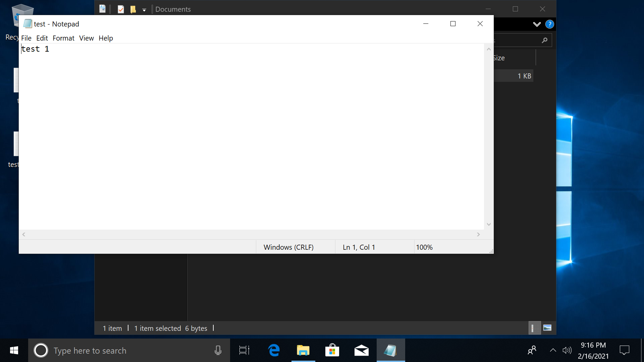The height and width of the screenshot is (362, 644).
Task: Click the 100% zoom indicator in Notepad's status bar
Action: (x=425, y=247)
